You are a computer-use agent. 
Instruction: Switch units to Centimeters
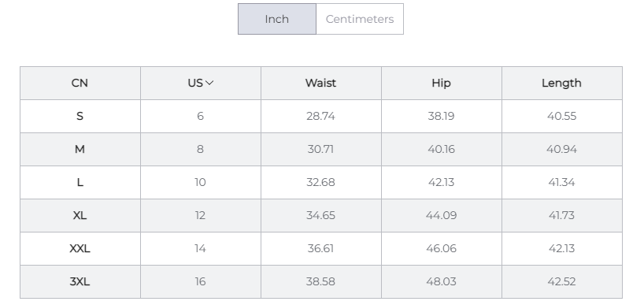coord(360,19)
